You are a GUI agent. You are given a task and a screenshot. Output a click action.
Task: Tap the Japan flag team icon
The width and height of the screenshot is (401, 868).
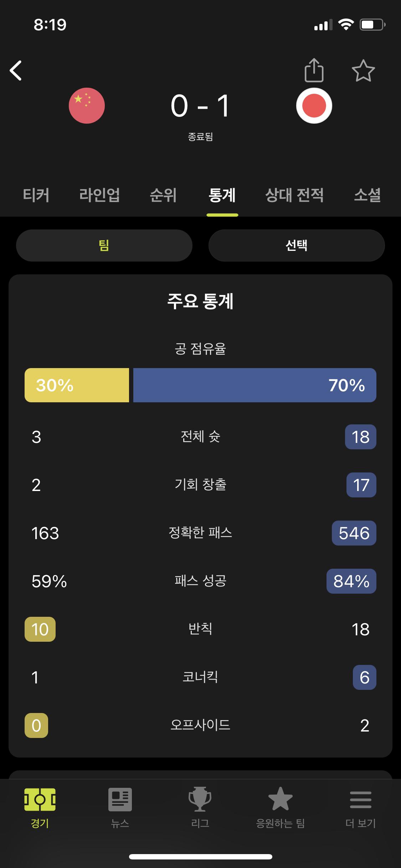[x=314, y=105]
